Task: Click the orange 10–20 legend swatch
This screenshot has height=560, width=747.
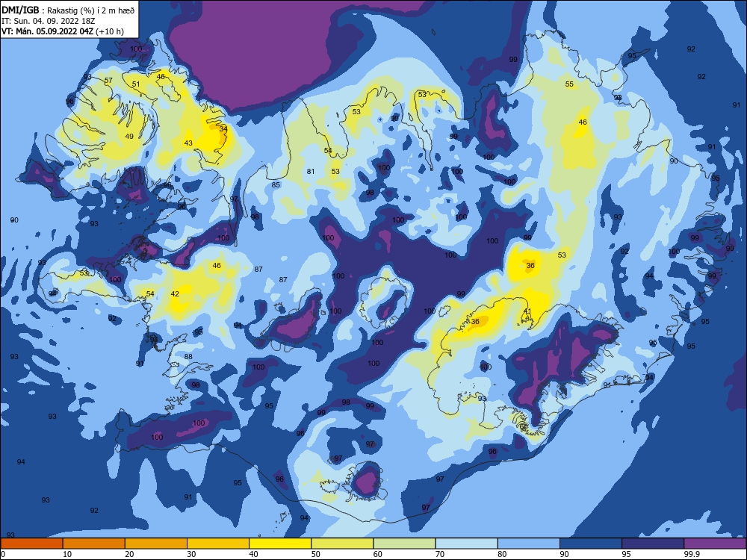Action: click(x=94, y=544)
